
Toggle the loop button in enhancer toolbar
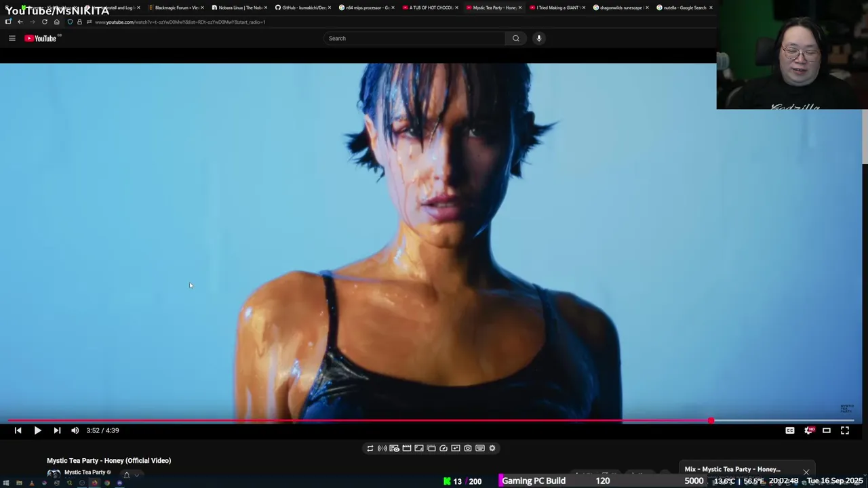pyautogui.click(x=370, y=448)
